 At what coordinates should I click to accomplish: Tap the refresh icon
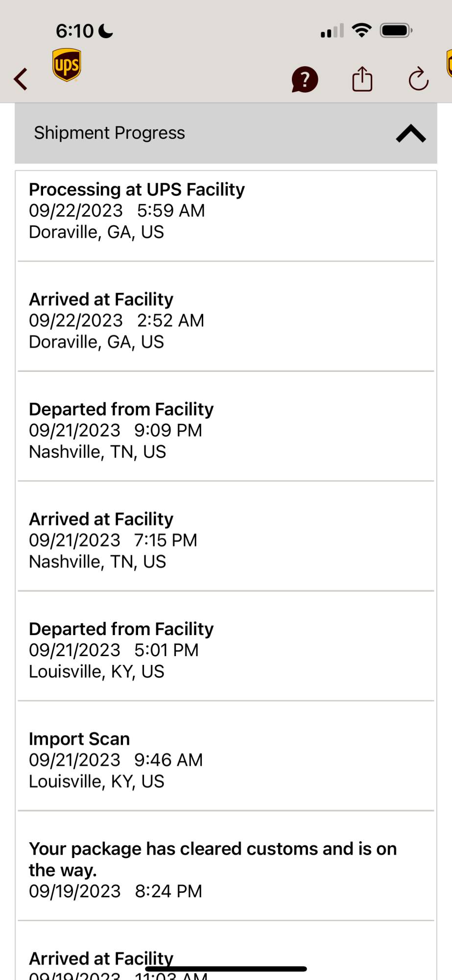[x=419, y=79]
